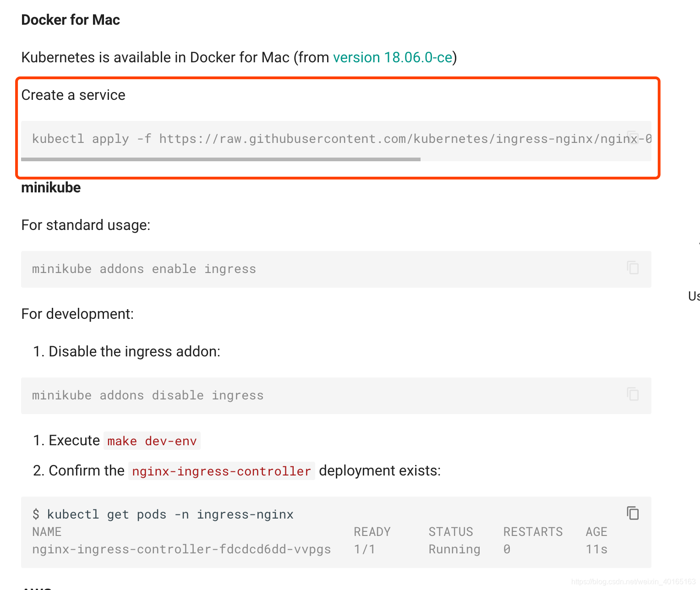Click the RESTARTS column header
This screenshot has height=590, width=700.
click(x=533, y=532)
